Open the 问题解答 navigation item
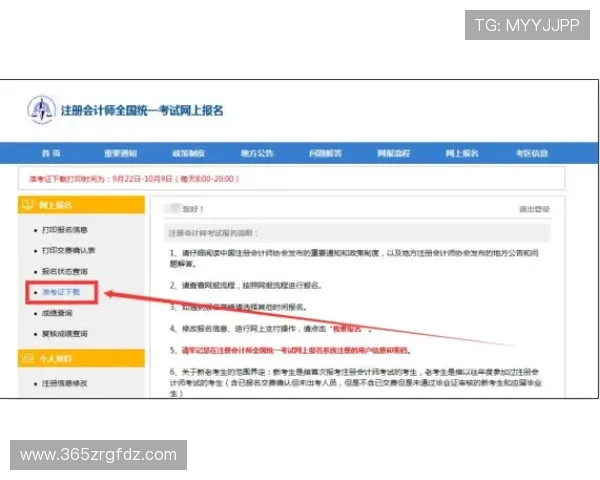Image resolution: width=600 pixels, height=480 pixels. (325, 153)
